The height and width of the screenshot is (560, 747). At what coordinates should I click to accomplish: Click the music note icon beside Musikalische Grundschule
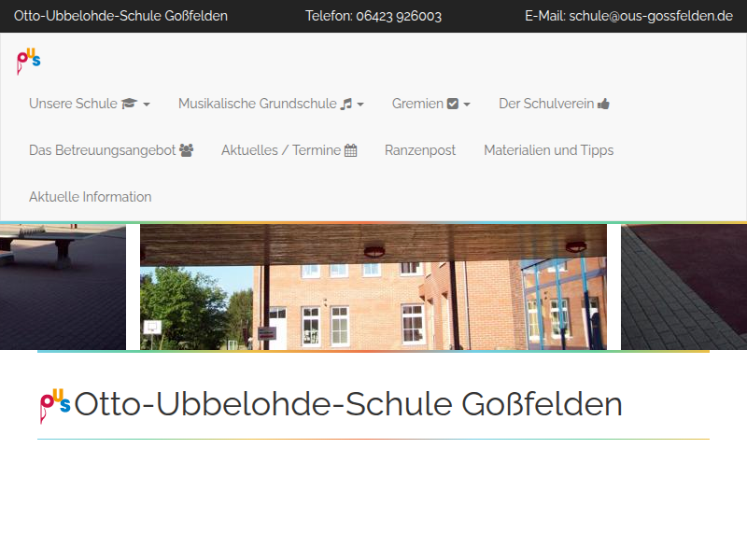(346, 103)
